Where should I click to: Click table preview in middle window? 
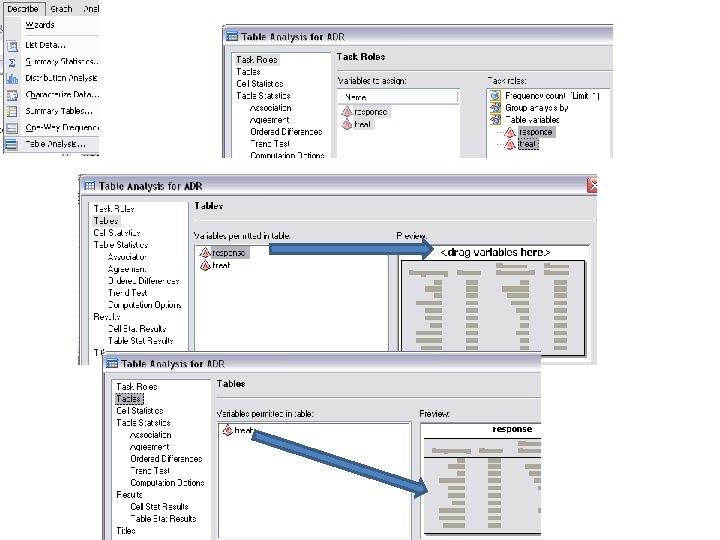pos(493,308)
